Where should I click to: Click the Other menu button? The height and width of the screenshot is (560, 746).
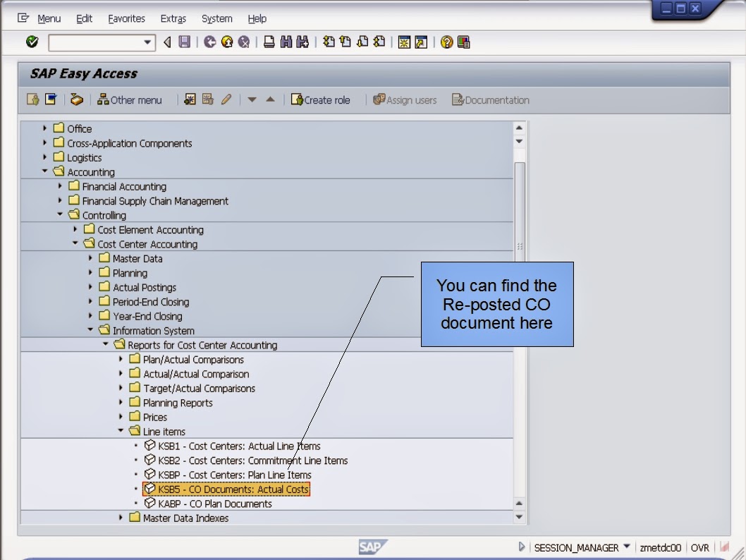(130, 100)
